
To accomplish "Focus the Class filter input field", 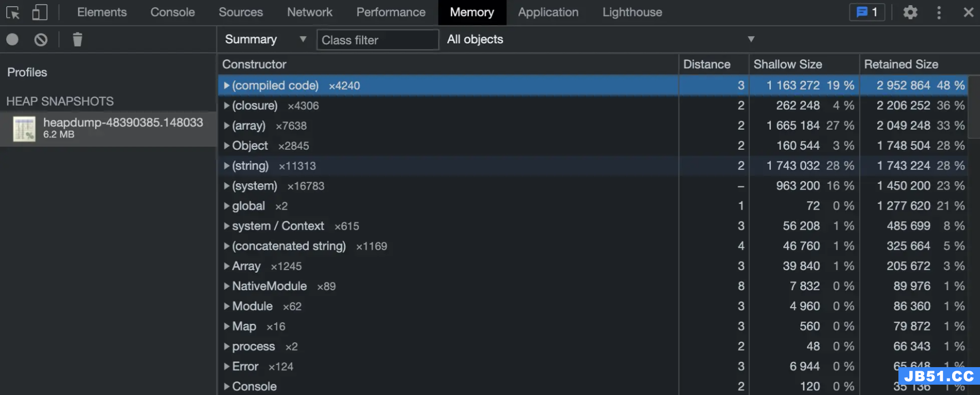I will tap(377, 40).
